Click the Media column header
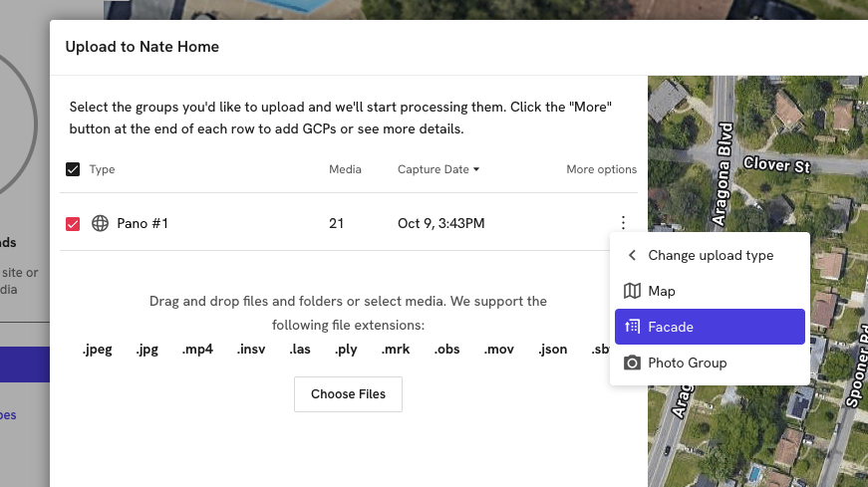Viewport: 868px width, 487px height. [x=345, y=169]
